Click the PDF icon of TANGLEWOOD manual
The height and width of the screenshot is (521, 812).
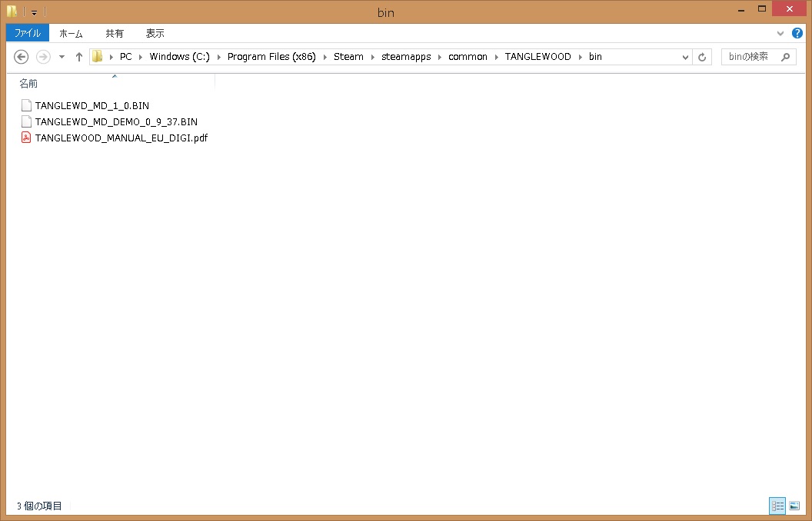(x=26, y=138)
